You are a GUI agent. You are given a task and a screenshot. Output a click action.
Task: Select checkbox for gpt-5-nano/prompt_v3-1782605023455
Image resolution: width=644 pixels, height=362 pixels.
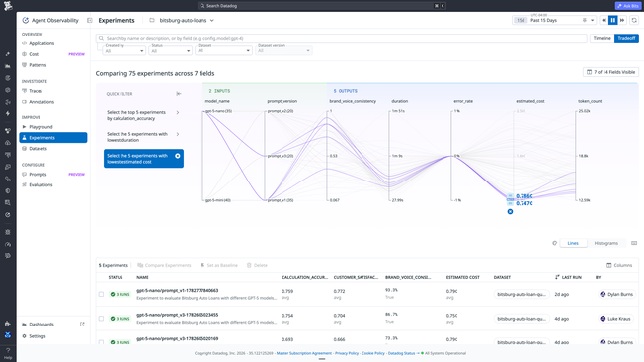101,319
